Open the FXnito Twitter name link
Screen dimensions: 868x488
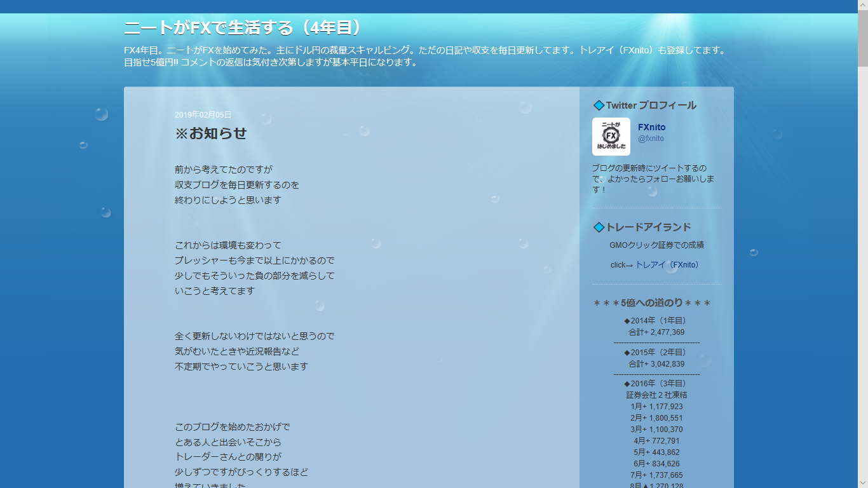click(652, 127)
